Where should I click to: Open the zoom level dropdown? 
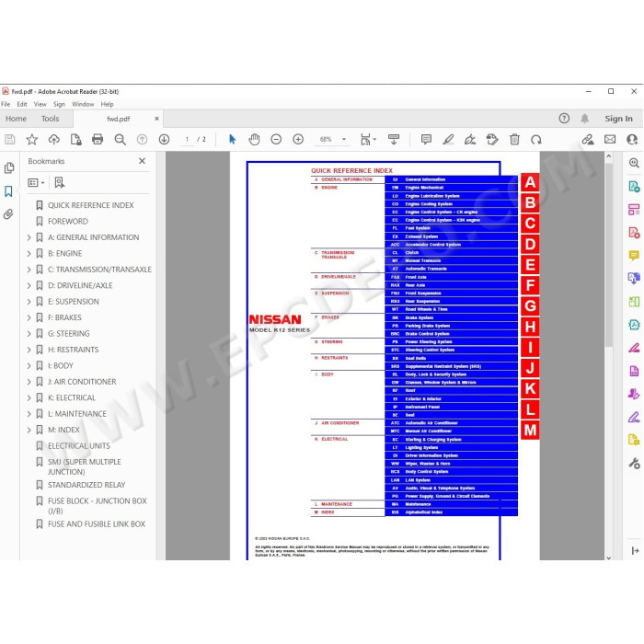(344, 140)
